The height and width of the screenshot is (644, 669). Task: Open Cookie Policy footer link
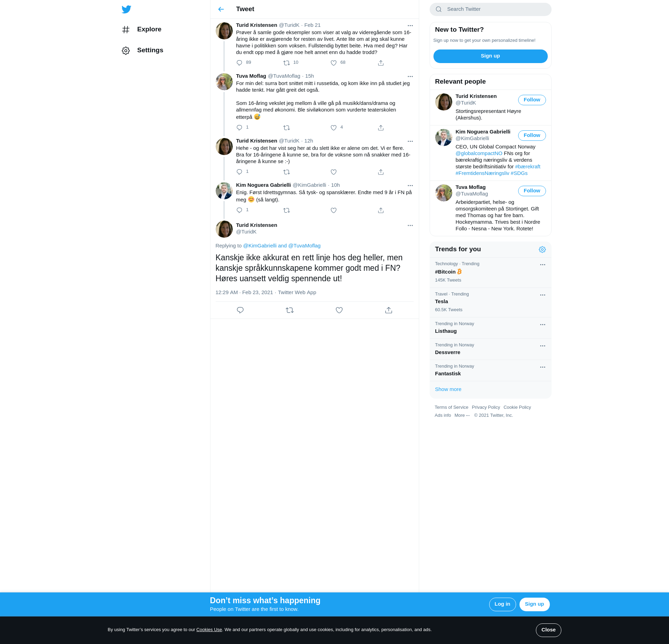pyautogui.click(x=517, y=407)
